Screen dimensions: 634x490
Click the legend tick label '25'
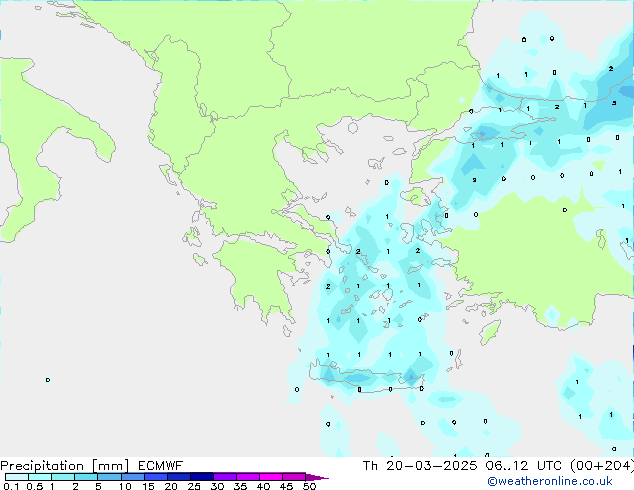click(194, 486)
